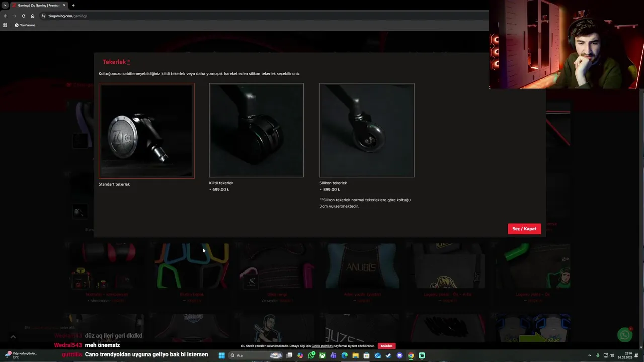Open a new browser tab with plus
Viewport: 644px width, 362px height.
(73, 5)
